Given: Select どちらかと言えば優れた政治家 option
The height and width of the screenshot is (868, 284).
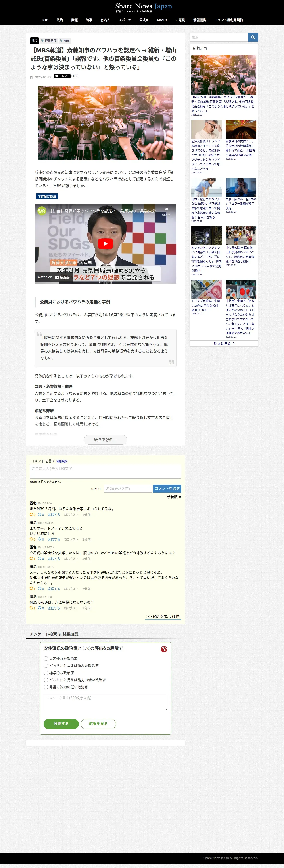Looking at the screenshot, I should coord(46,665).
